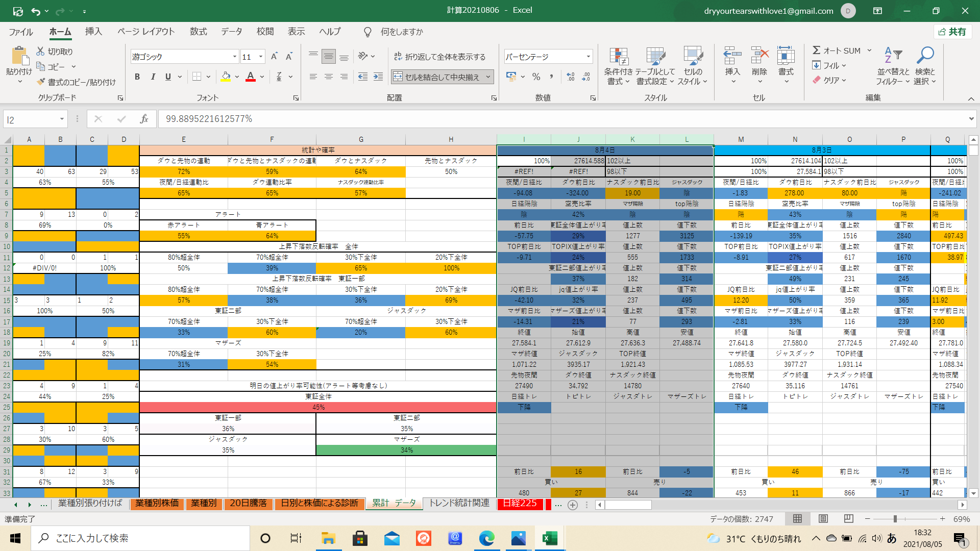Image resolution: width=980 pixels, height=551 pixels.
Task: Click the Insert Function fx icon
Action: (x=144, y=119)
